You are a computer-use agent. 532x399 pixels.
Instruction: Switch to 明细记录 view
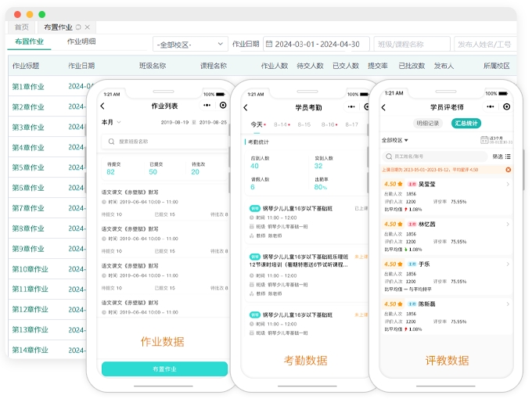tap(427, 123)
